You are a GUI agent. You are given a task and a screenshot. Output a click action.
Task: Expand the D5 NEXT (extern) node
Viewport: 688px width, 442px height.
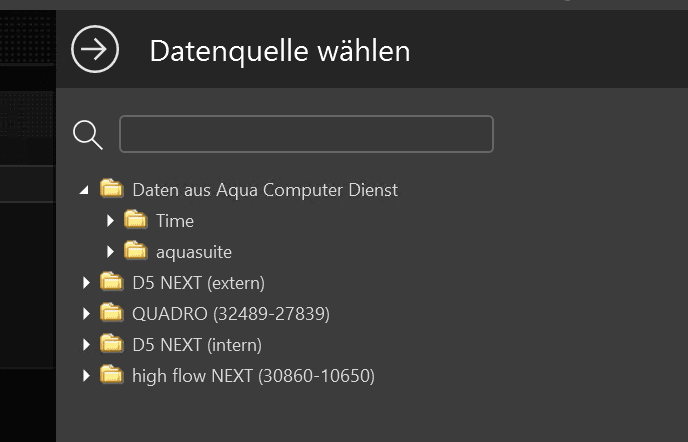(86, 283)
